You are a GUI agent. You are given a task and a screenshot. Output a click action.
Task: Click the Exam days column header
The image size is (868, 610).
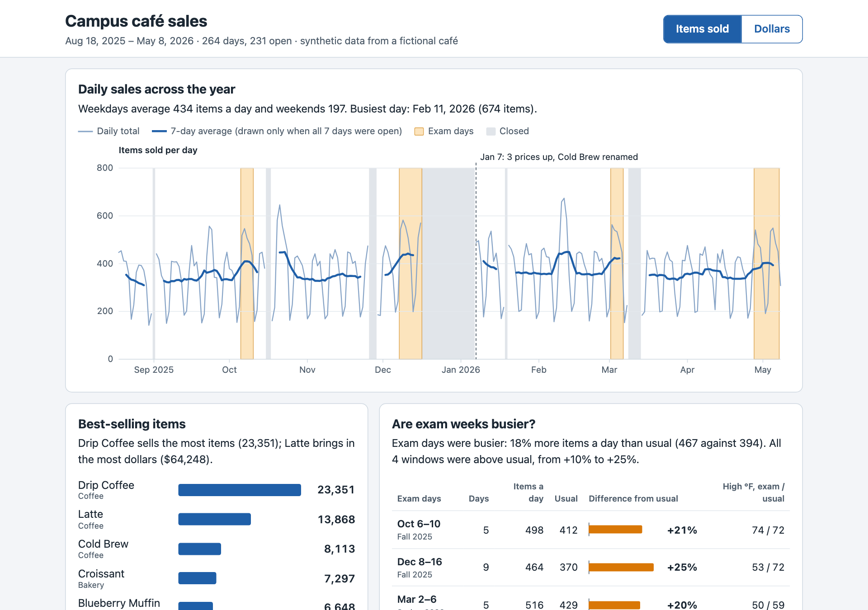coord(419,499)
